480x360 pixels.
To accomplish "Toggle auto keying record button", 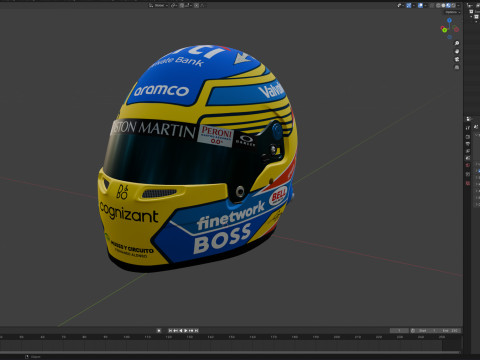I will [x=159, y=331].
